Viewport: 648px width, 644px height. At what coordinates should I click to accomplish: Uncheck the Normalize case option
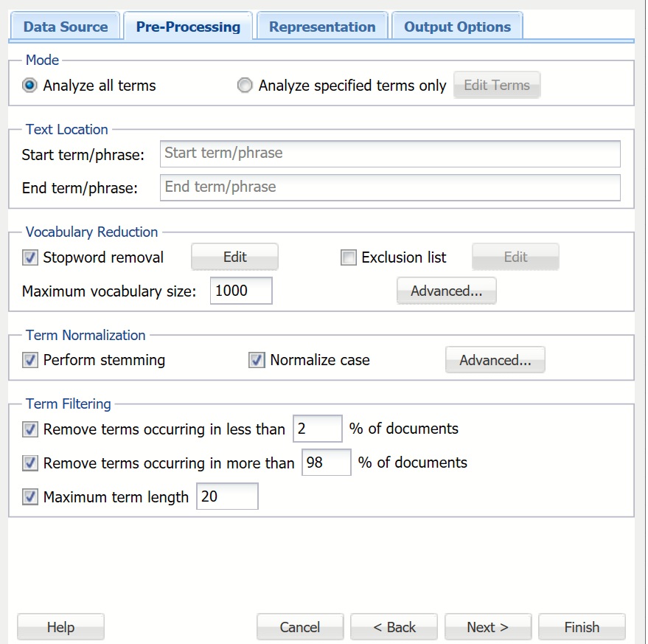pos(257,360)
